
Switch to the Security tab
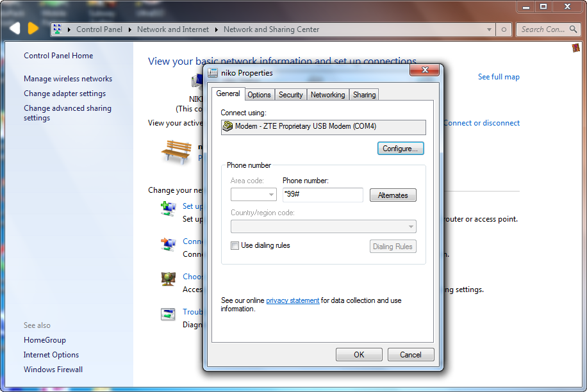290,95
